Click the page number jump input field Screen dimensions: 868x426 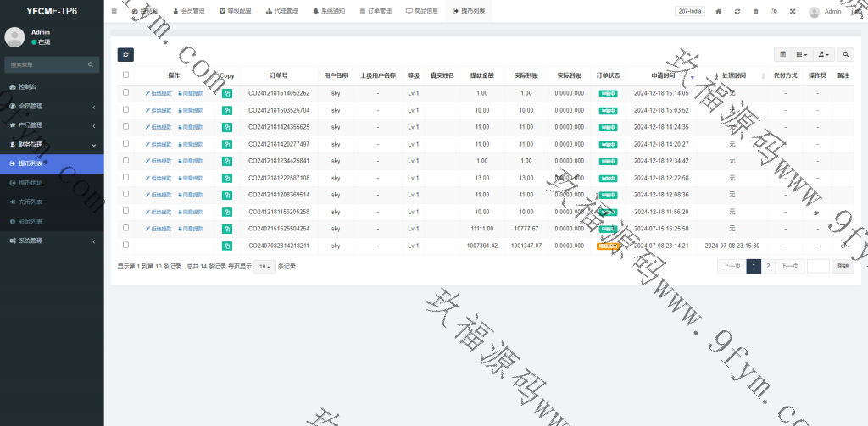817,266
